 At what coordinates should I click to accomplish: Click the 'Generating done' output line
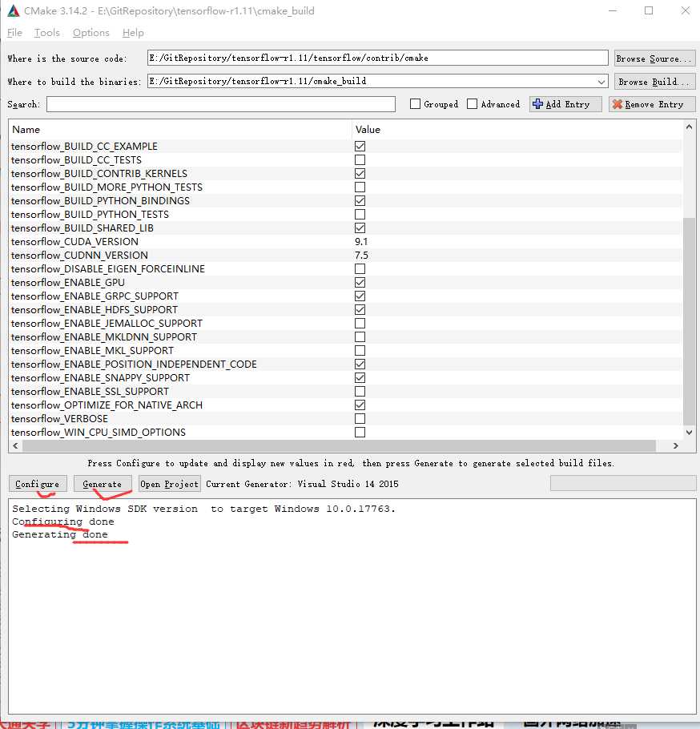point(60,534)
